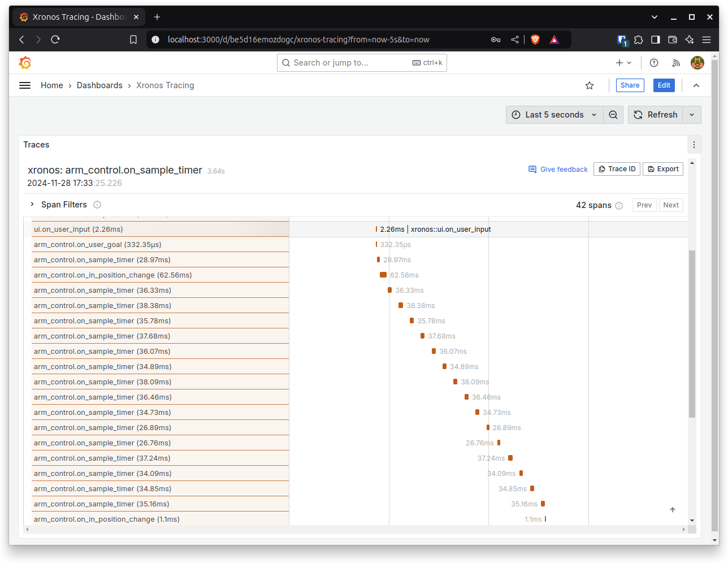Open the Last 5 seconds time picker
This screenshot has width=728, height=563.
(x=554, y=115)
